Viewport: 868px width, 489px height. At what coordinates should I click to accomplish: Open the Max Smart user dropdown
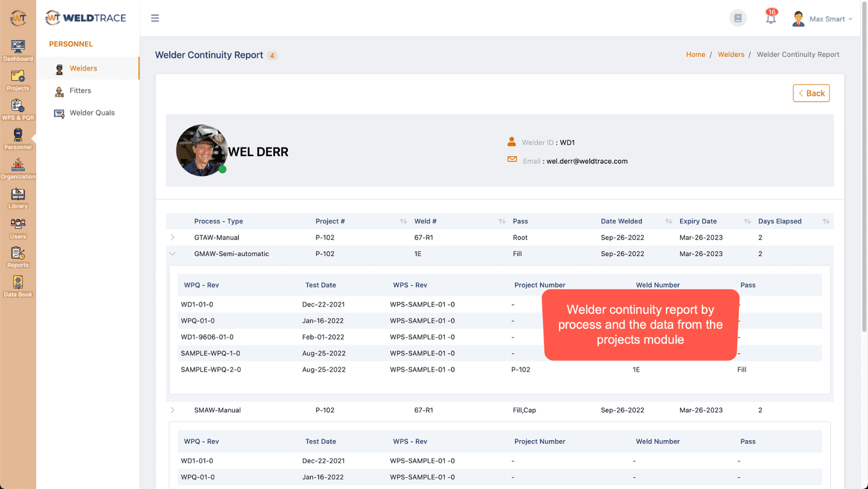point(822,19)
